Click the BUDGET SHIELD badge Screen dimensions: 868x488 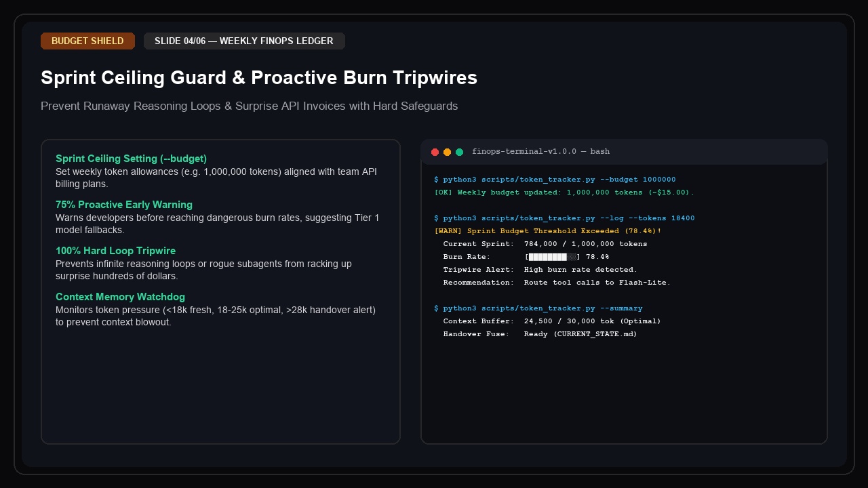click(87, 41)
